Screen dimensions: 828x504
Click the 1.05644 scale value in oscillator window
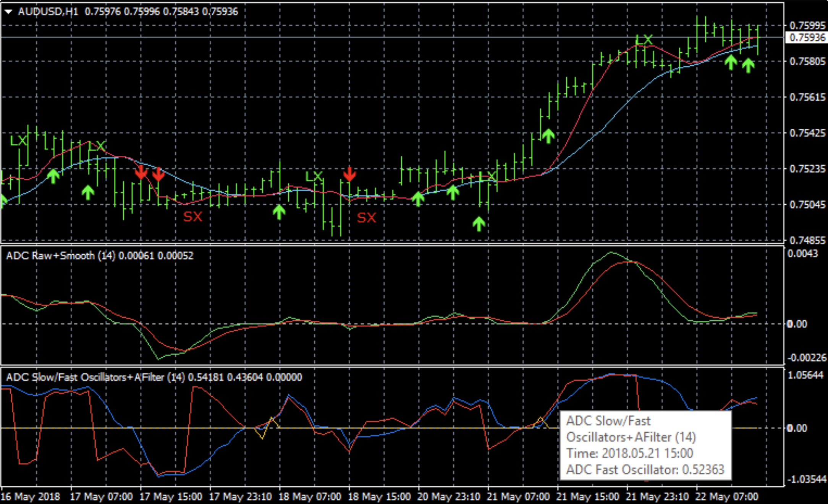click(x=805, y=375)
